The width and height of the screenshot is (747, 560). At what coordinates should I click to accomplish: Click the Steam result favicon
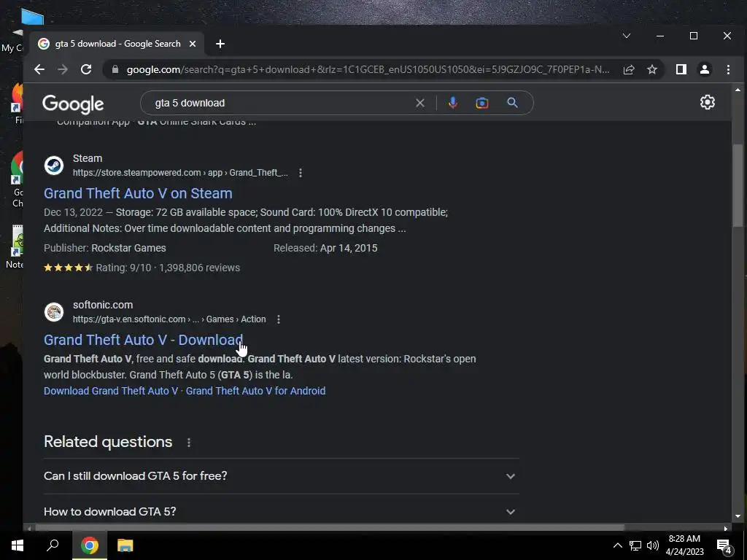[54, 166]
